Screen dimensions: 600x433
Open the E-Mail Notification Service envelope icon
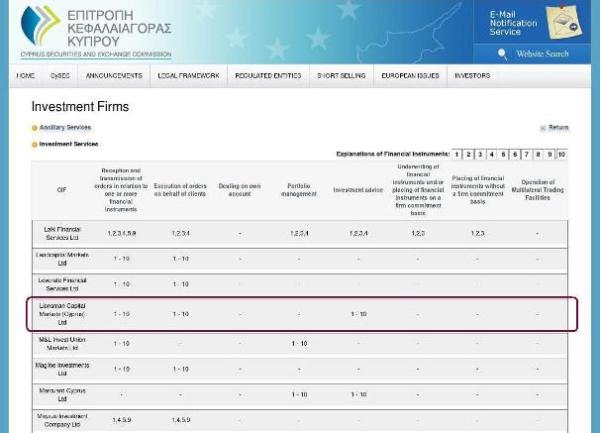click(x=564, y=22)
